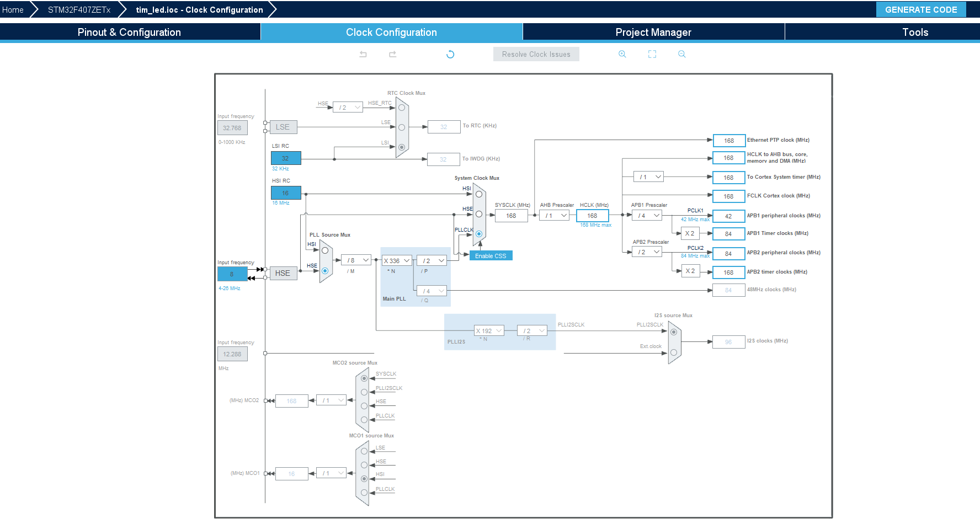Select LSE in MCO1 source Mux
980x524 pixels.
tap(364, 451)
